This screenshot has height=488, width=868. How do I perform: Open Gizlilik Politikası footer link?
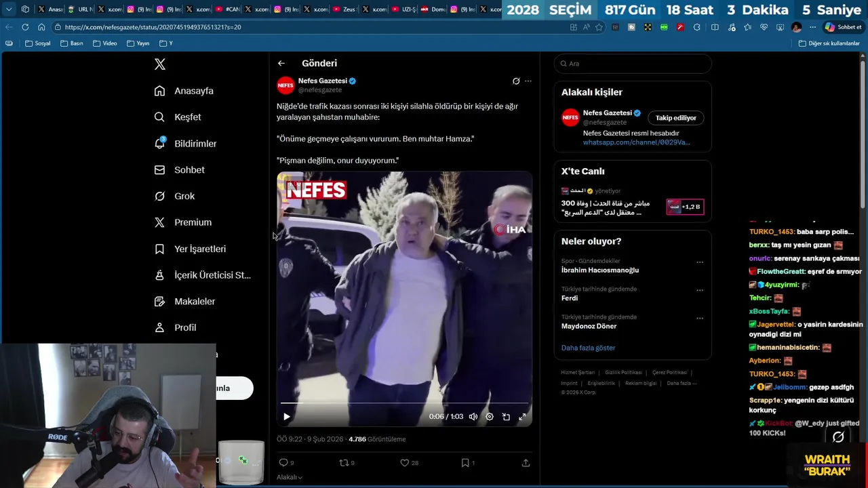pyautogui.click(x=623, y=373)
